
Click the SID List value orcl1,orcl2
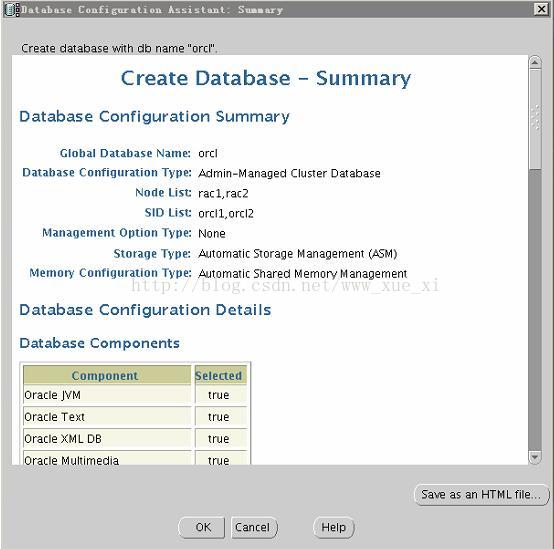point(226,214)
